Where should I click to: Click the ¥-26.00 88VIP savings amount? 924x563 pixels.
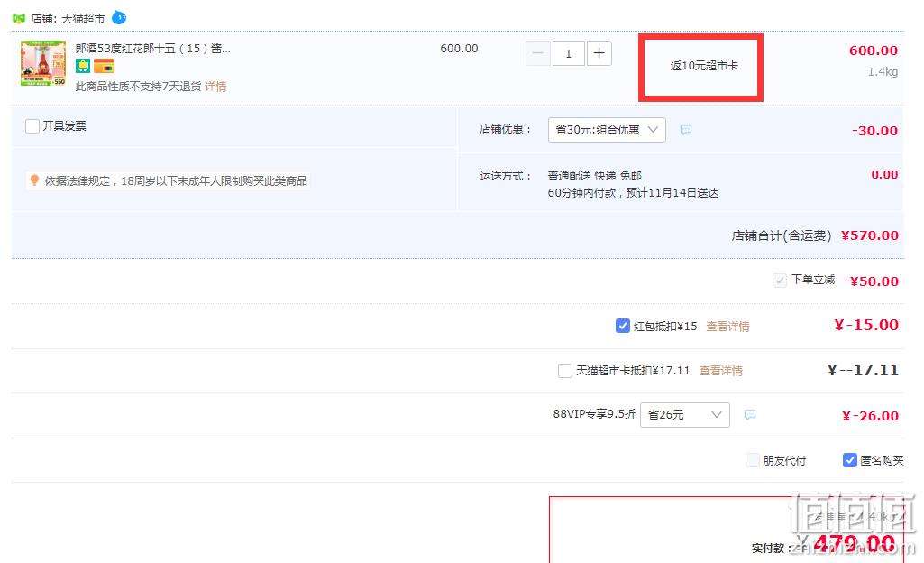[x=871, y=416]
